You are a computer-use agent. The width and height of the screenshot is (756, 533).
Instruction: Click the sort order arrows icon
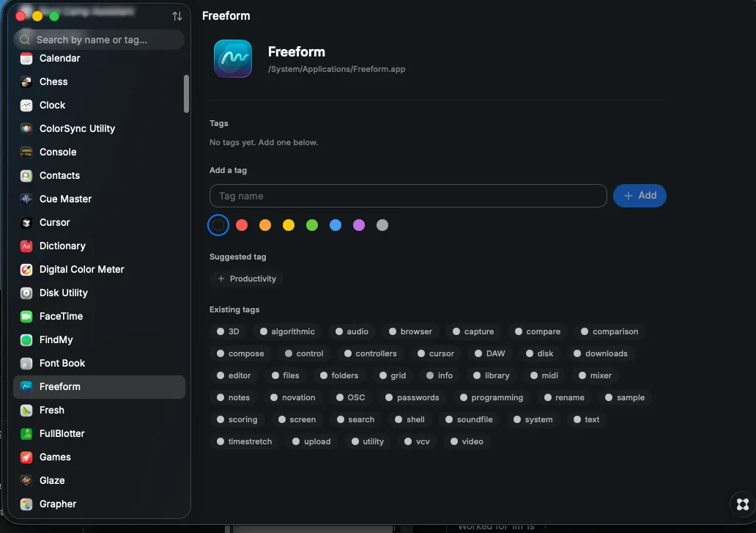177,16
